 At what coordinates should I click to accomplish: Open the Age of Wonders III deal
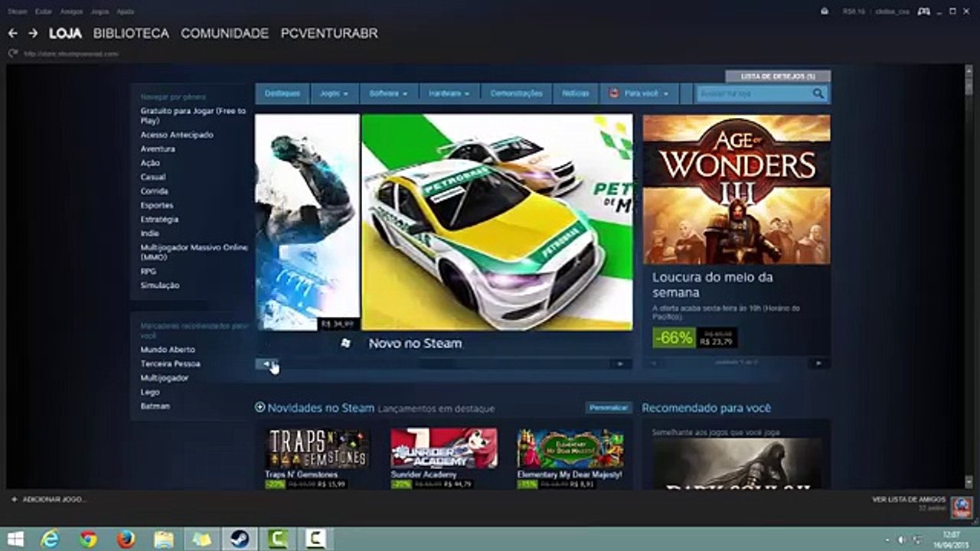pyautogui.click(x=737, y=190)
